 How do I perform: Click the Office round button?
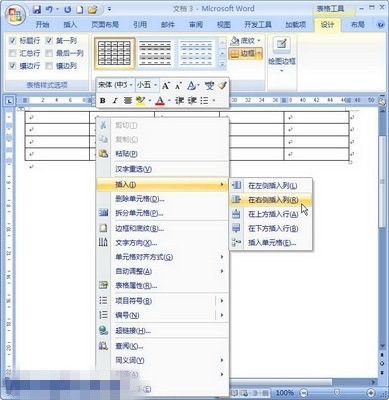pyautogui.click(x=15, y=15)
